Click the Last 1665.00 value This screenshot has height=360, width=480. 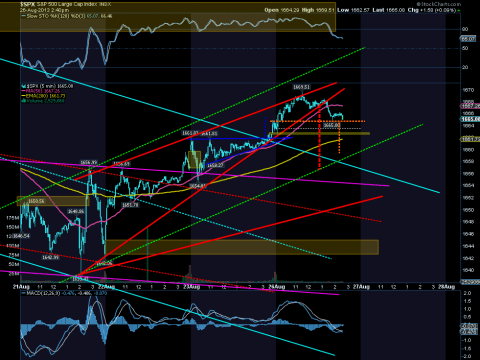click(x=389, y=10)
